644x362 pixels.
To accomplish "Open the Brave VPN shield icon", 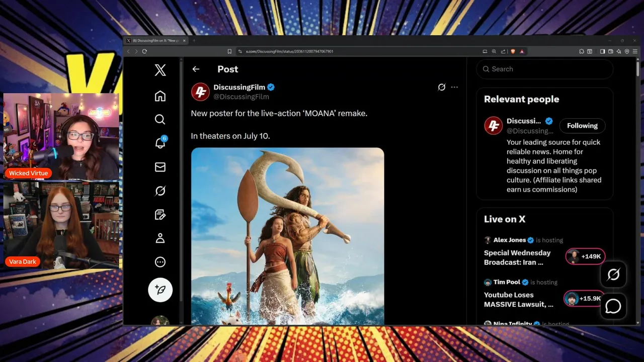I will [627, 51].
